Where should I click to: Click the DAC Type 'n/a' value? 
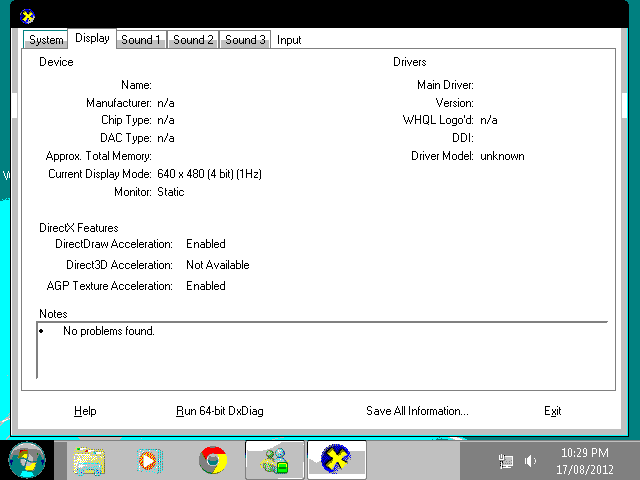pos(166,138)
